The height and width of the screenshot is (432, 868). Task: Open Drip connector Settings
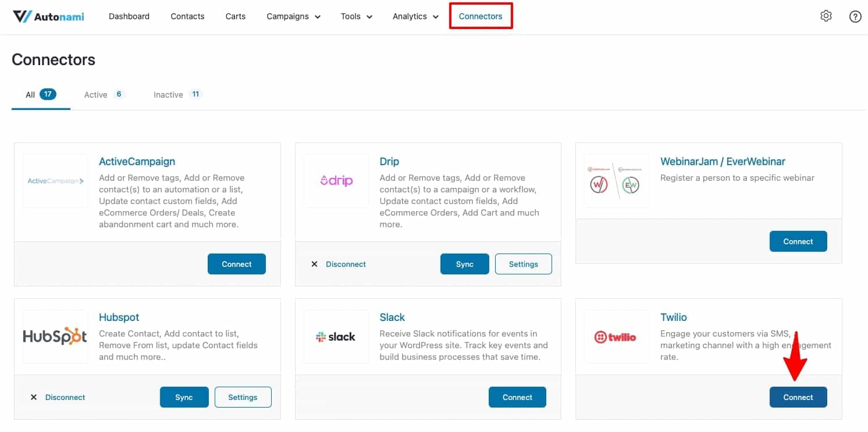(524, 264)
